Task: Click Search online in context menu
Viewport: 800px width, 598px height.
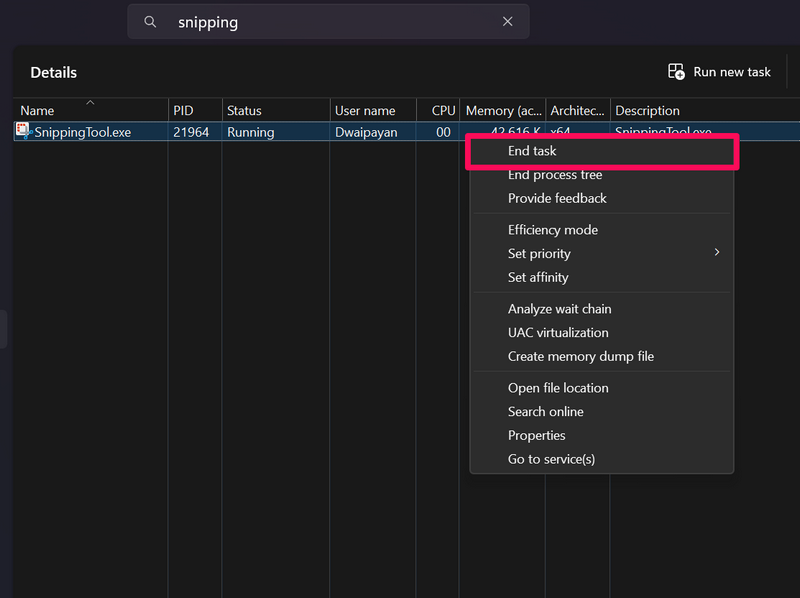Action: point(545,411)
